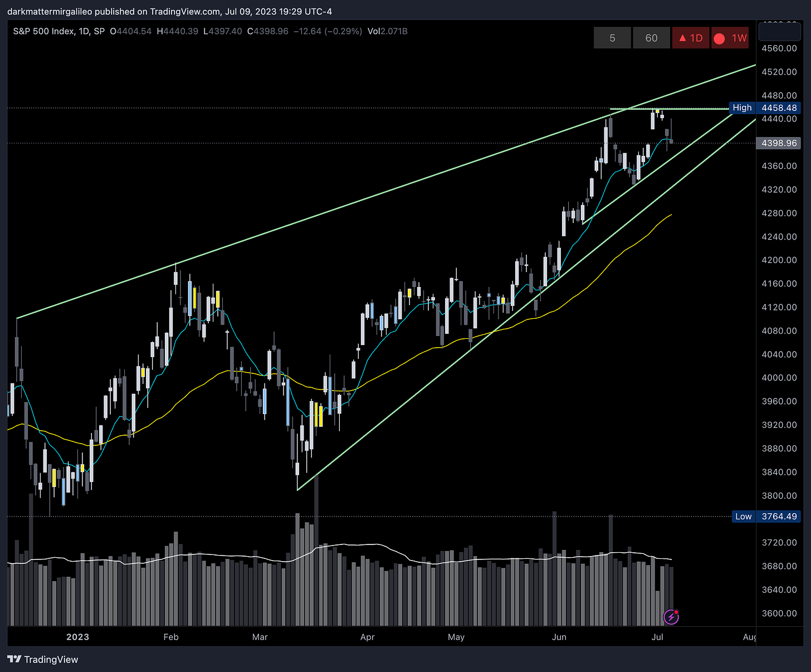Click the 4280.00 price axis label
This screenshot has height=672, width=811.
[x=779, y=213]
